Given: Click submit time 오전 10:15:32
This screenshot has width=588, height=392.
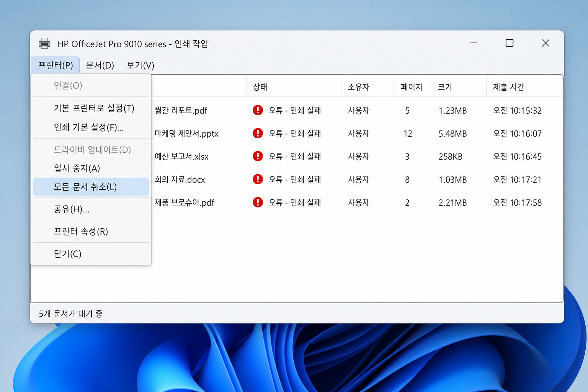Looking at the screenshot, I should pyautogui.click(x=517, y=111).
